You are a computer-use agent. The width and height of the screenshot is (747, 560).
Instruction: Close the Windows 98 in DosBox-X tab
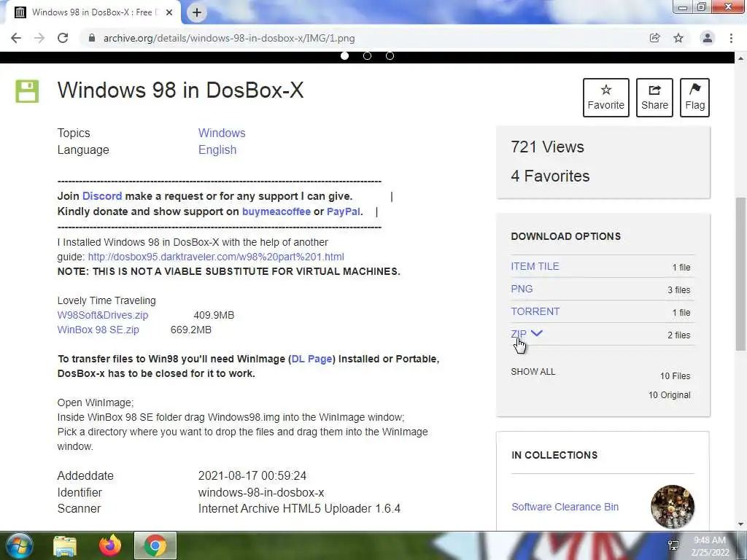pyautogui.click(x=169, y=13)
